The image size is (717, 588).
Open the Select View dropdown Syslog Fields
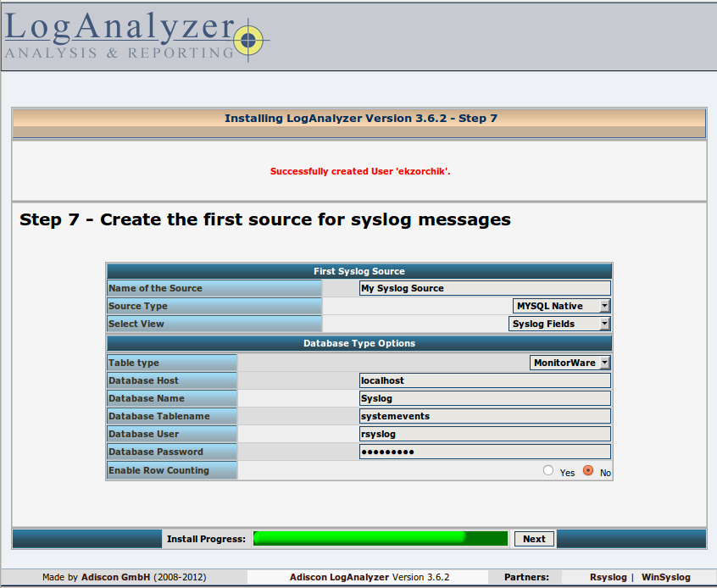click(559, 324)
